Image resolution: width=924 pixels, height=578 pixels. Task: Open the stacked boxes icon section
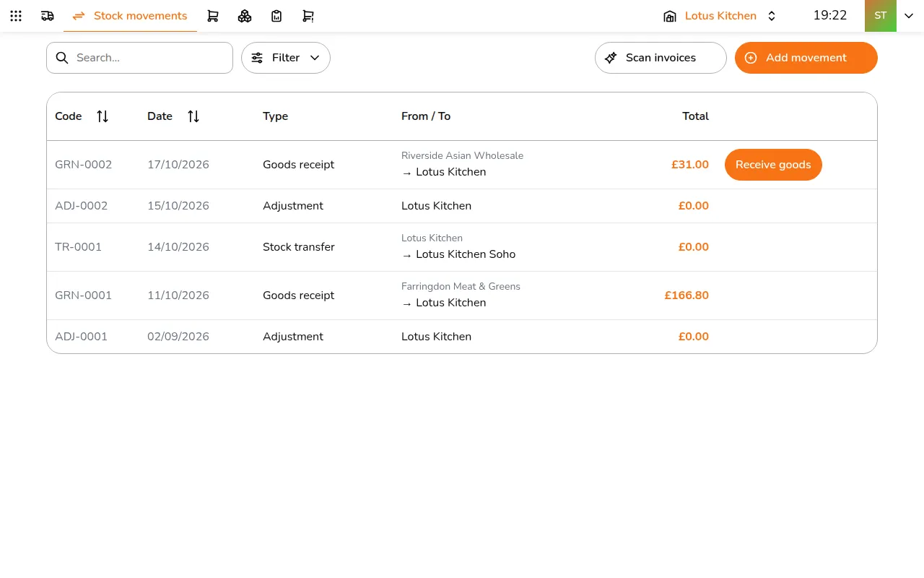click(x=245, y=16)
